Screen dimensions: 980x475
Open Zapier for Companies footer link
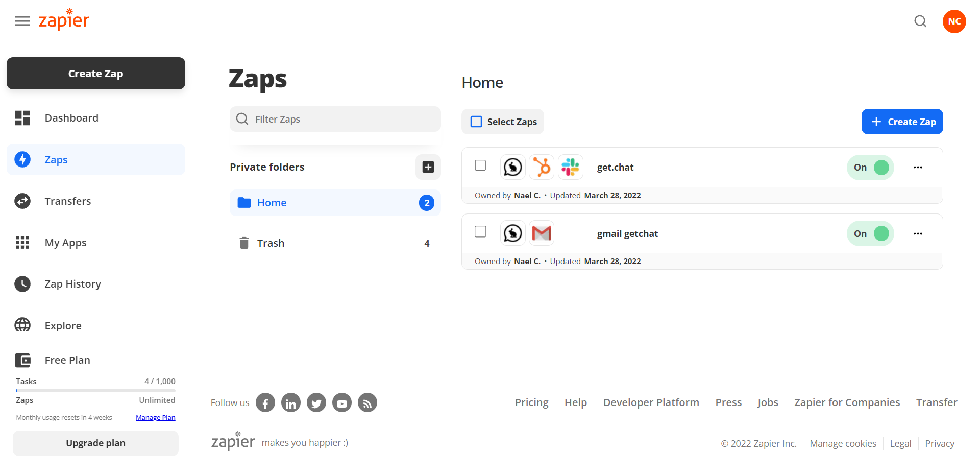pos(847,402)
